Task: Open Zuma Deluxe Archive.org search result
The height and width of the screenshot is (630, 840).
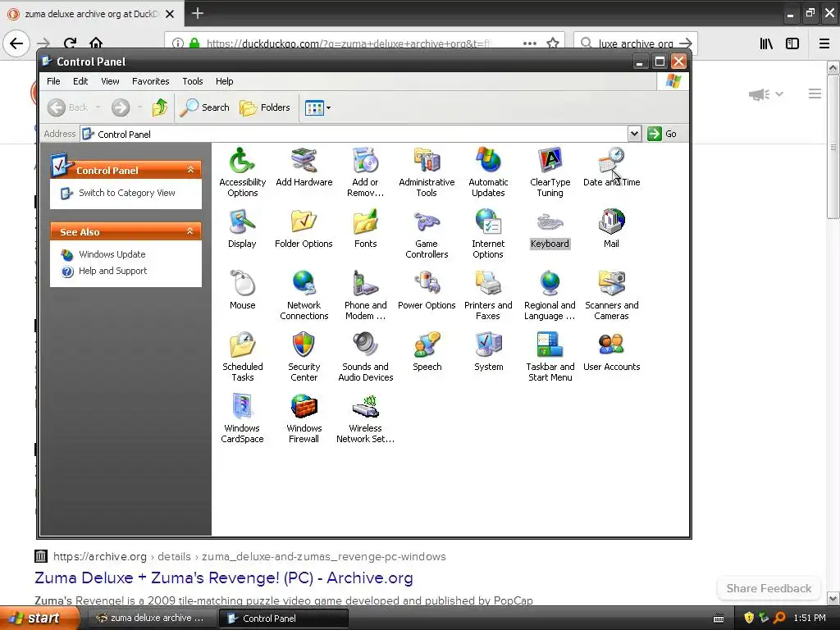Action: tap(223, 578)
